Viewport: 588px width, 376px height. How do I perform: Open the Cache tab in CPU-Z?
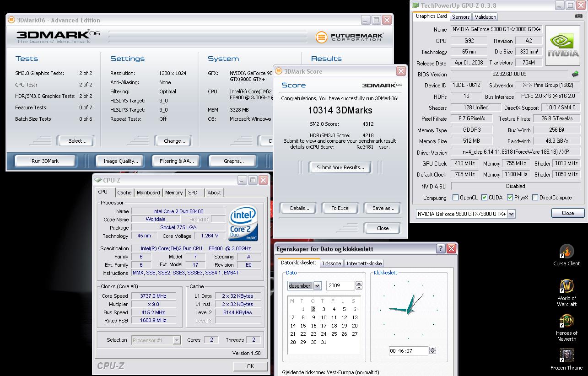[124, 193]
